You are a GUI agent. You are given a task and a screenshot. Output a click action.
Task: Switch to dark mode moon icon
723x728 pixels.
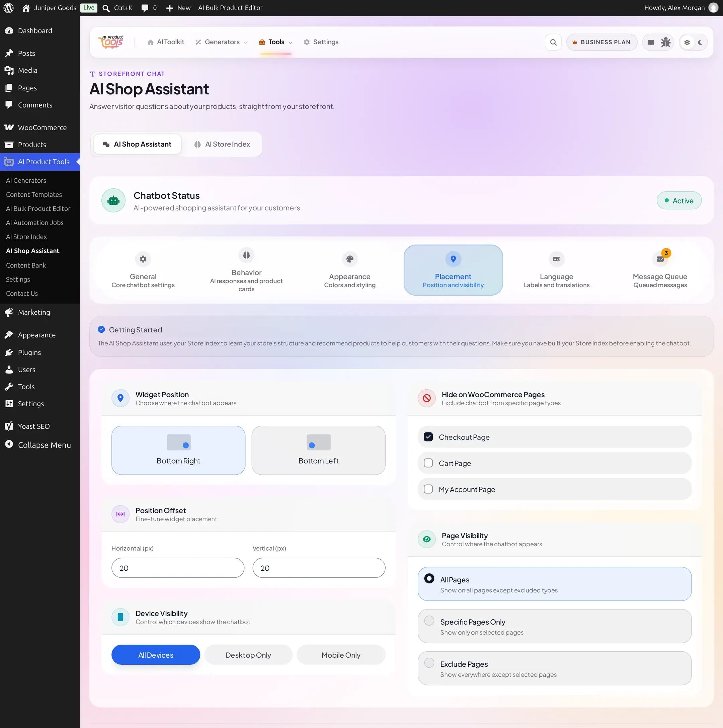[700, 42]
